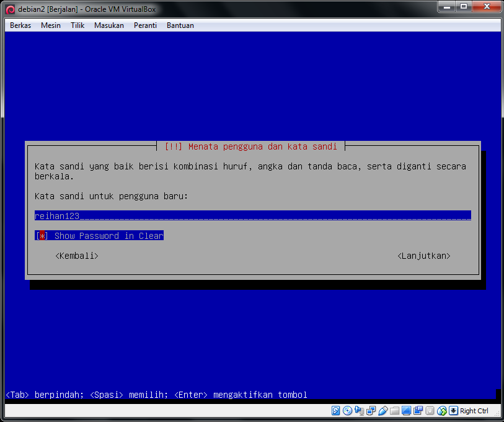Click the VirtualBox window title icon
Viewport: 504px width, 422px height.
click(11, 9)
